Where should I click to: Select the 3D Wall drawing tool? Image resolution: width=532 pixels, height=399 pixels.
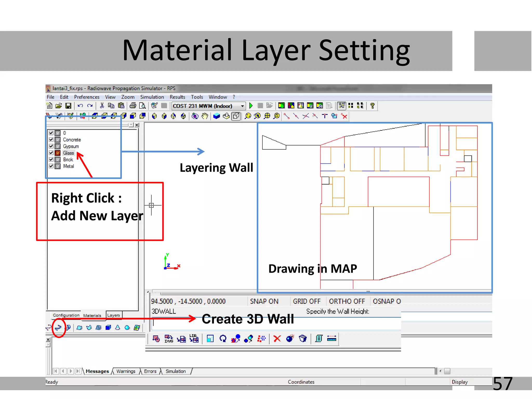coord(58,328)
